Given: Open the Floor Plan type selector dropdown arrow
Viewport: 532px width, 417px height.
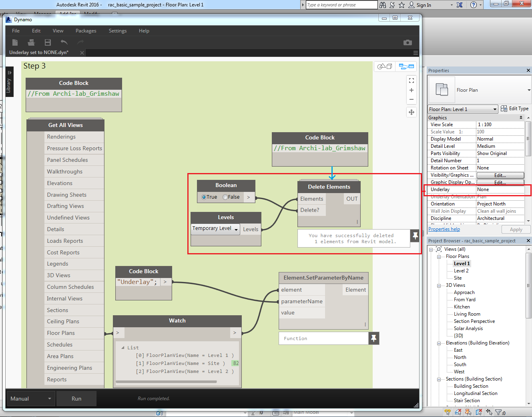Looking at the screenshot, I should click(x=529, y=90).
